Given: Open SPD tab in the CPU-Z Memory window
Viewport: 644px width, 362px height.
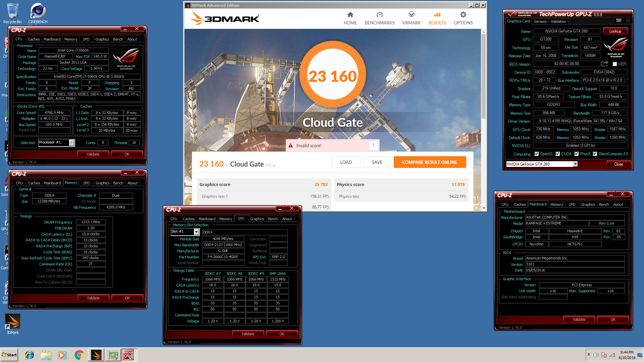Looking at the screenshot, I should pos(86,183).
